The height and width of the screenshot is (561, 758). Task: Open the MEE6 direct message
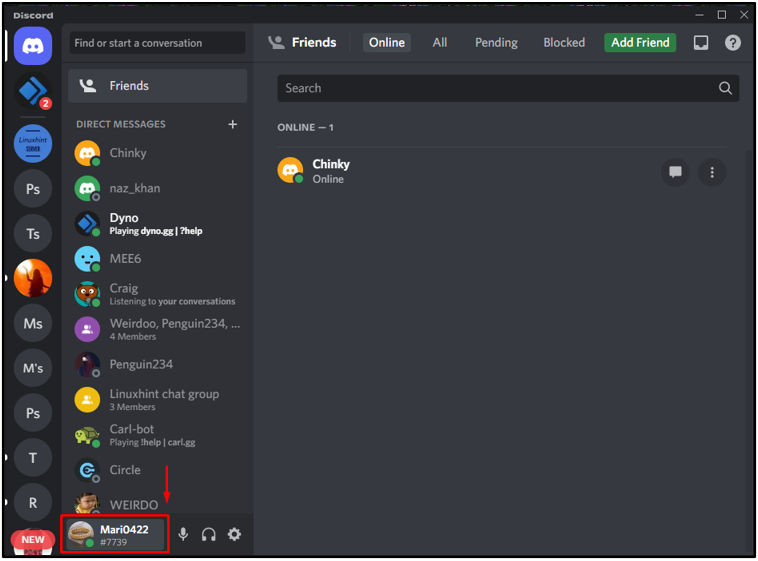click(158, 259)
